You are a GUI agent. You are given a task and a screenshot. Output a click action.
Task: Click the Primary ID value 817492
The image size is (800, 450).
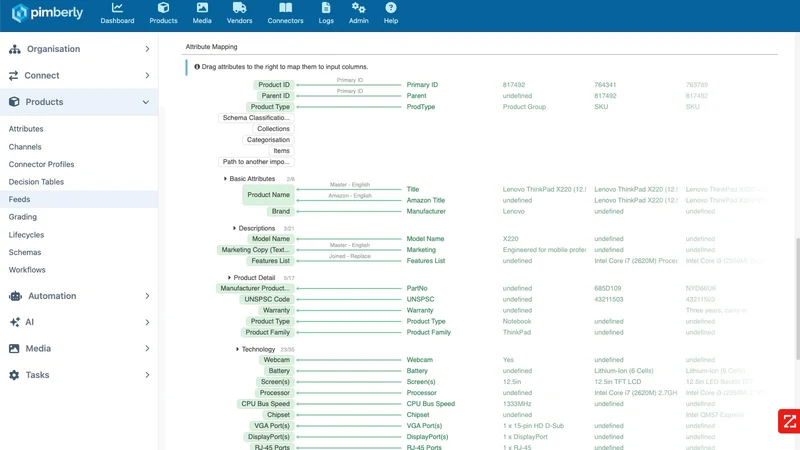514,85
